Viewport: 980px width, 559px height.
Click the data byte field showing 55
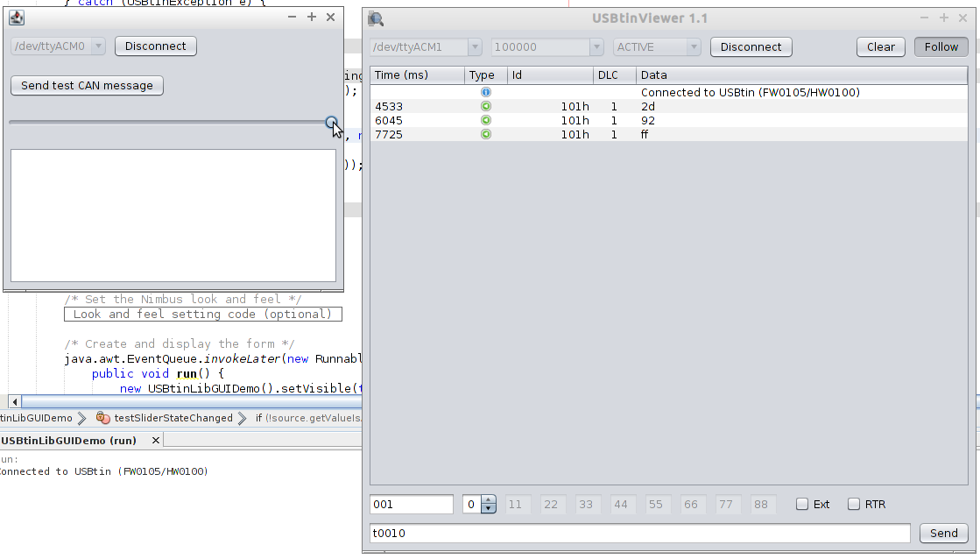tap(656, 504)
